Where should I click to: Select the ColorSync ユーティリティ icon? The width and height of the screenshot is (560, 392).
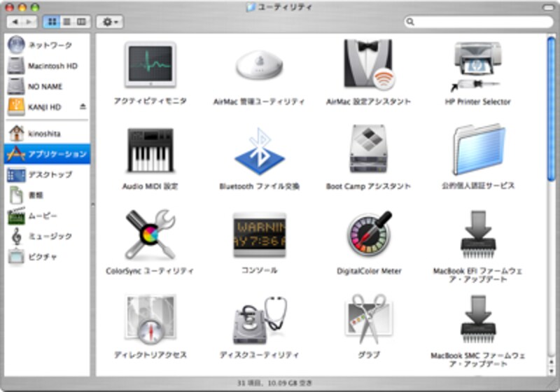click(150, 234)
